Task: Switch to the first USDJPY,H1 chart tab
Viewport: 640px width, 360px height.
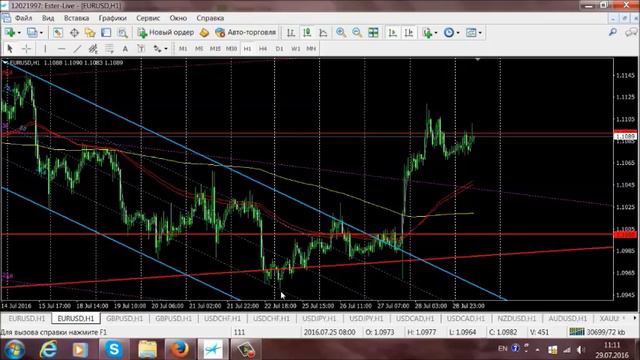Action: pos(320,318)
